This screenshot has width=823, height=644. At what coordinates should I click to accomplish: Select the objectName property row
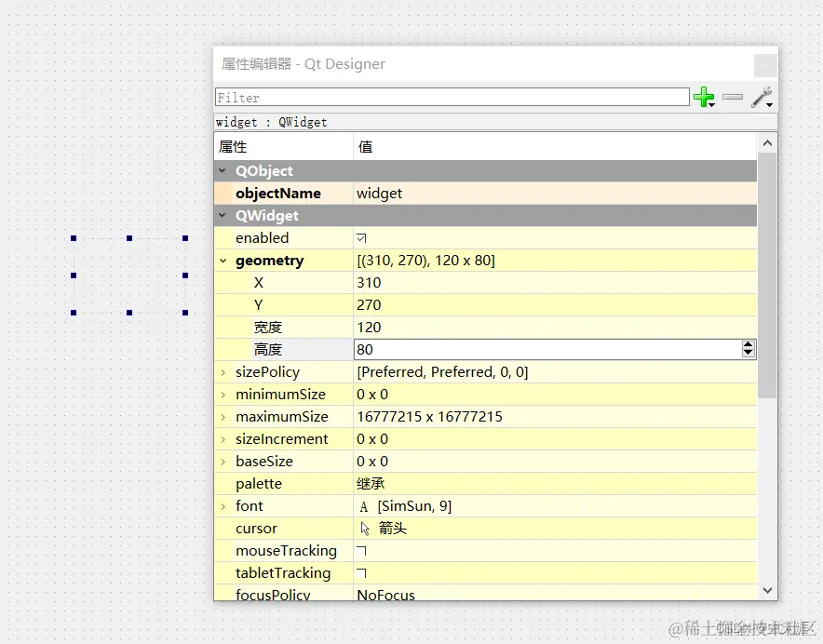485,194
